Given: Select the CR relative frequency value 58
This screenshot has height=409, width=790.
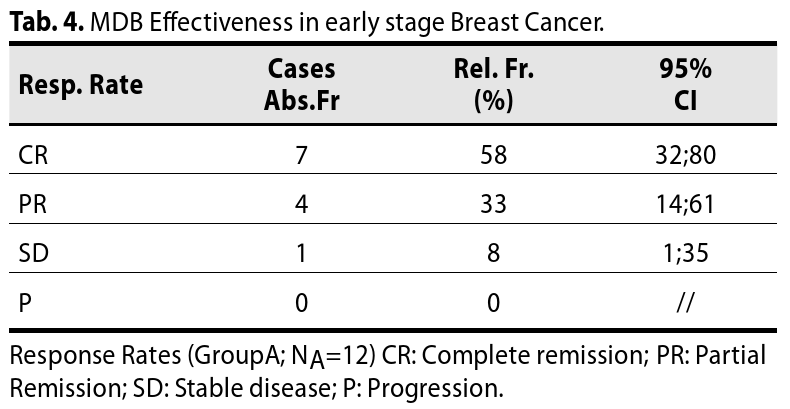Looking at the screenshot, I should (x=493, y=155).
